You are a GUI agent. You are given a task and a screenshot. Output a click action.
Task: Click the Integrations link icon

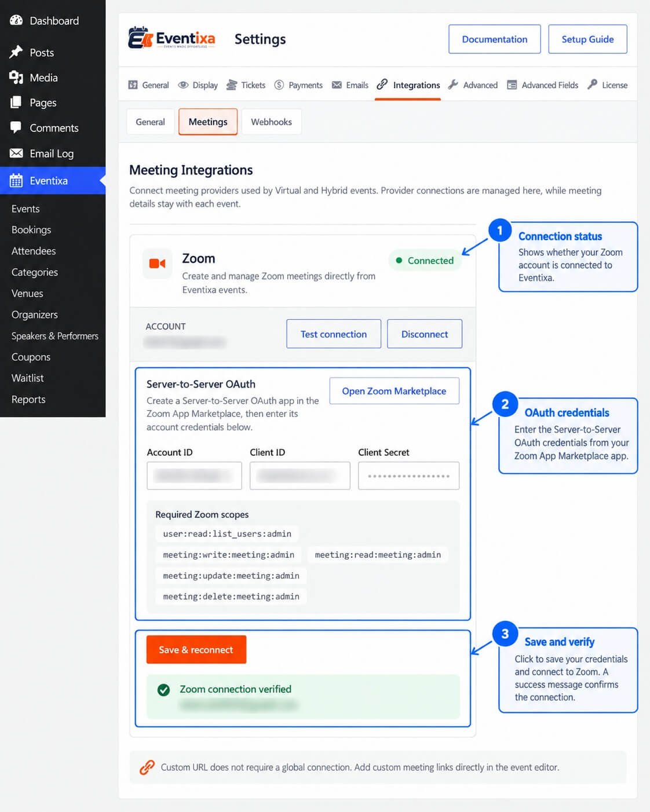[x=382, y=85]
